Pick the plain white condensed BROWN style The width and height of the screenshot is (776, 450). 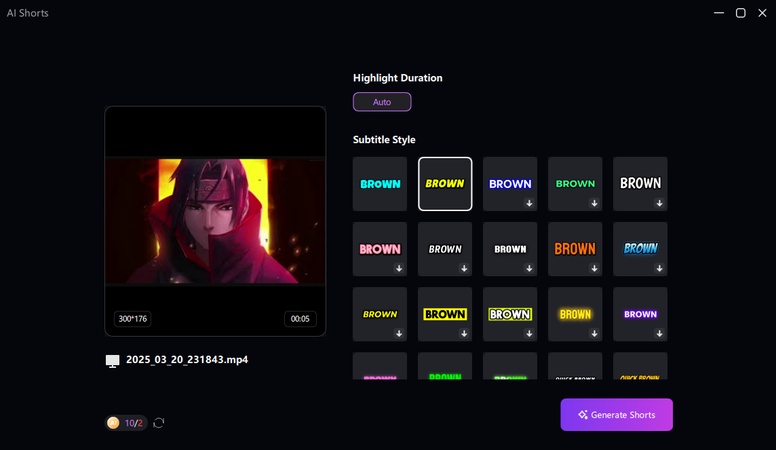[x=640, y=184]
